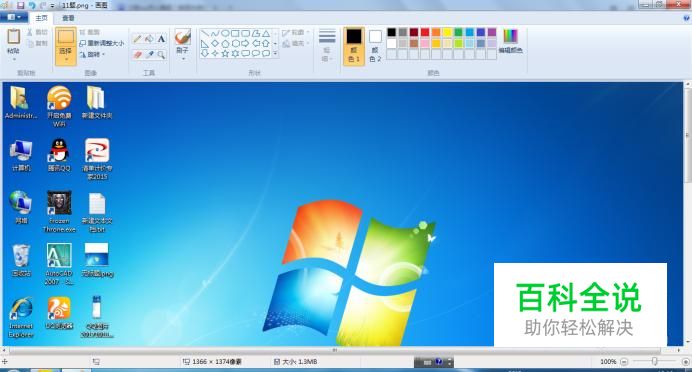
Task: Click the Cut scissors button
Action: (37, 32)
